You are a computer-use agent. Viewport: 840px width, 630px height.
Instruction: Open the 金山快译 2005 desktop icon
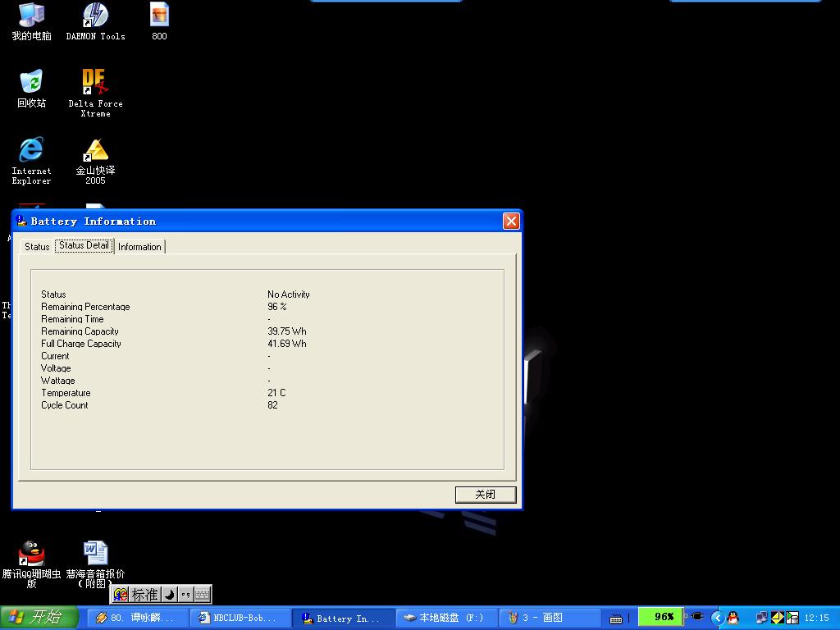pos(95,151)
